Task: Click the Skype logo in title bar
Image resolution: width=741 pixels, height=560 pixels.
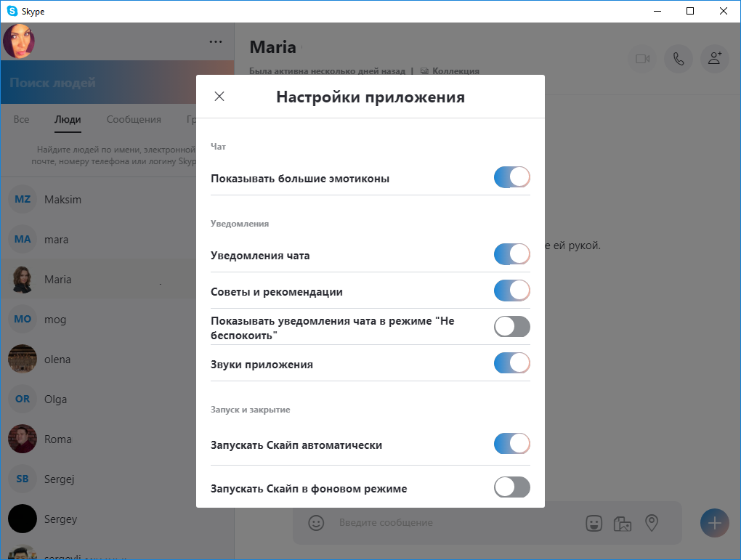Action: (x=12, y=11)
